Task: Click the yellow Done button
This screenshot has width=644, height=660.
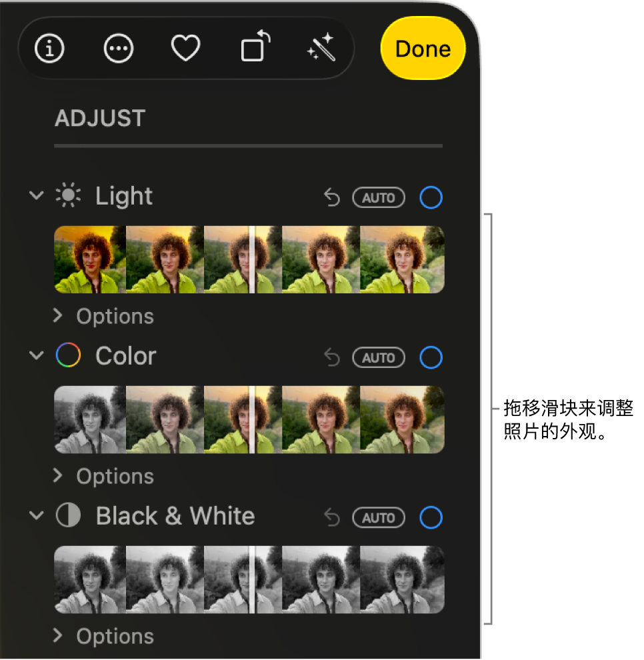Action: pos(423,49)
